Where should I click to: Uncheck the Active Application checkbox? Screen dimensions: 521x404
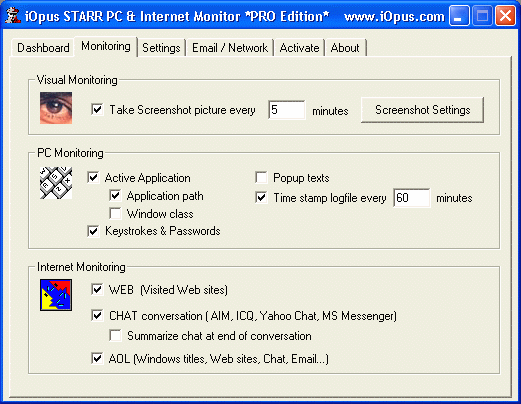click(x=93, y=177)
